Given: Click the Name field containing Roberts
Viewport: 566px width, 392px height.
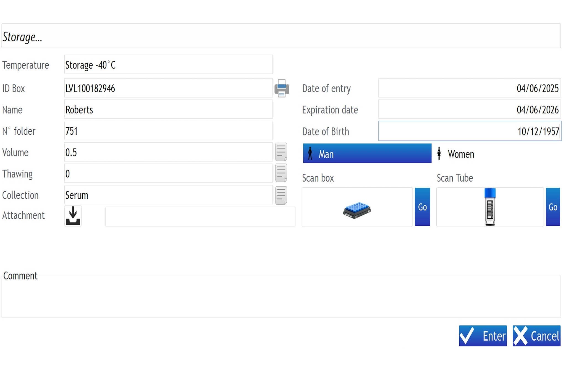Looking at the screenshot, I should tap(168, 110).
